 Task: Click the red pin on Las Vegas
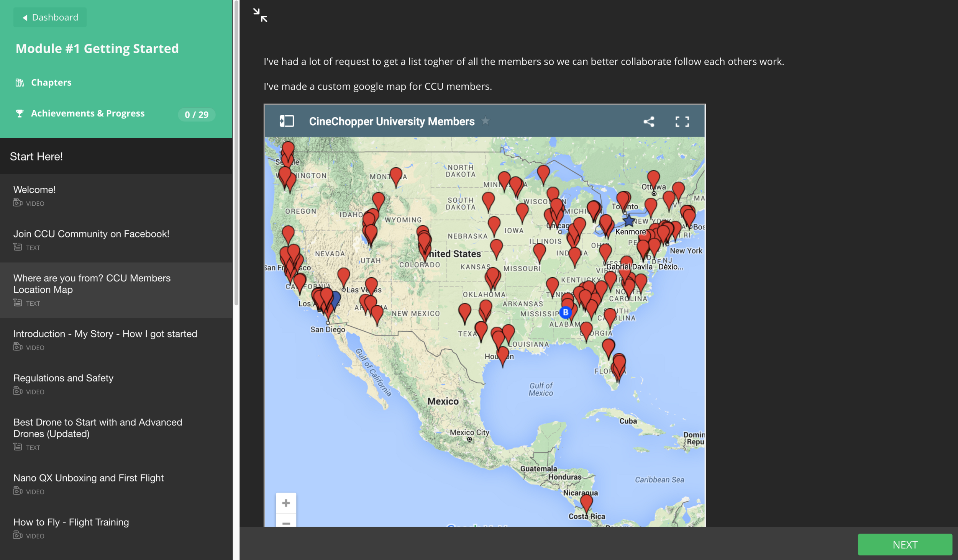click(x=344, y=277)
